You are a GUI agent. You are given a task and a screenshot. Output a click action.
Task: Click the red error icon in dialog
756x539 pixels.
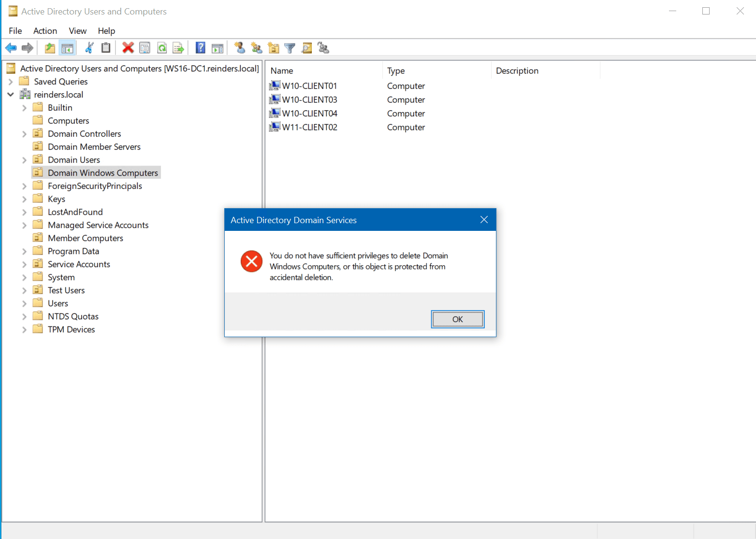click(251, 261)
